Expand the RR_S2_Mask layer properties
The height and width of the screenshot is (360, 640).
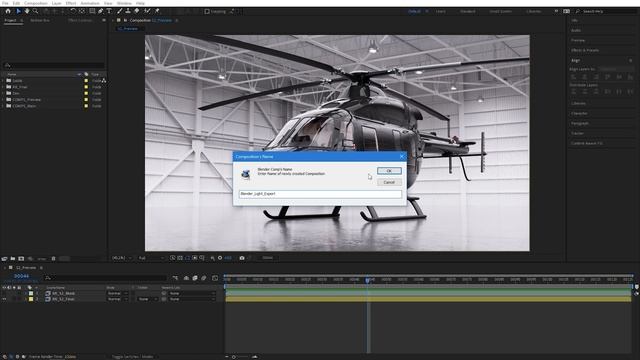pos(26,293)
